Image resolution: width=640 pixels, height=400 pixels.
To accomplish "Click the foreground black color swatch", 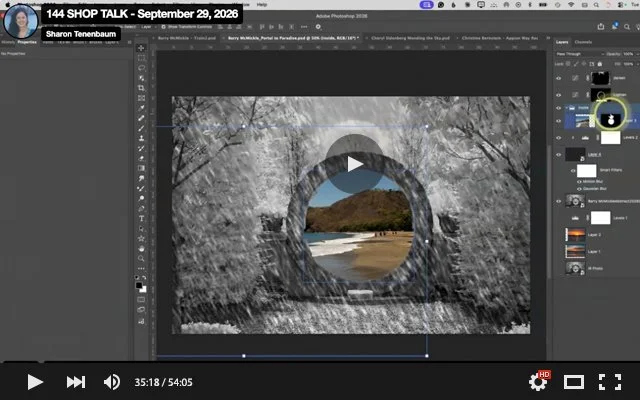I will (139, 285).
